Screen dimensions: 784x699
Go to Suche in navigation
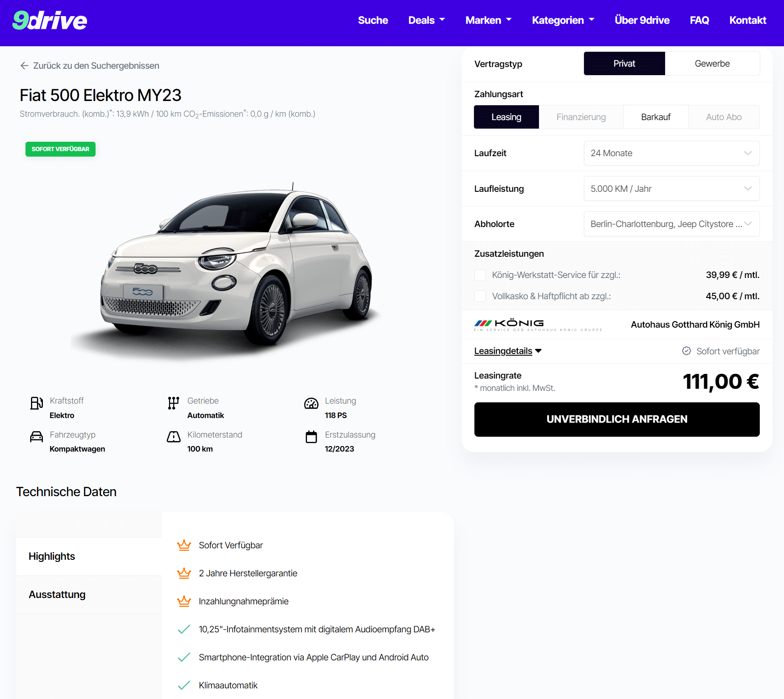pos(373,20)
